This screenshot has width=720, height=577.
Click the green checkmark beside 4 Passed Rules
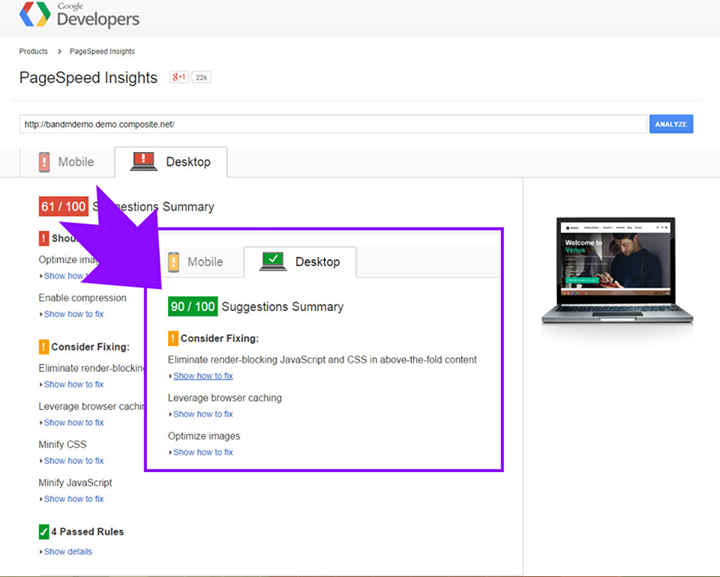[x=44, y=531]
